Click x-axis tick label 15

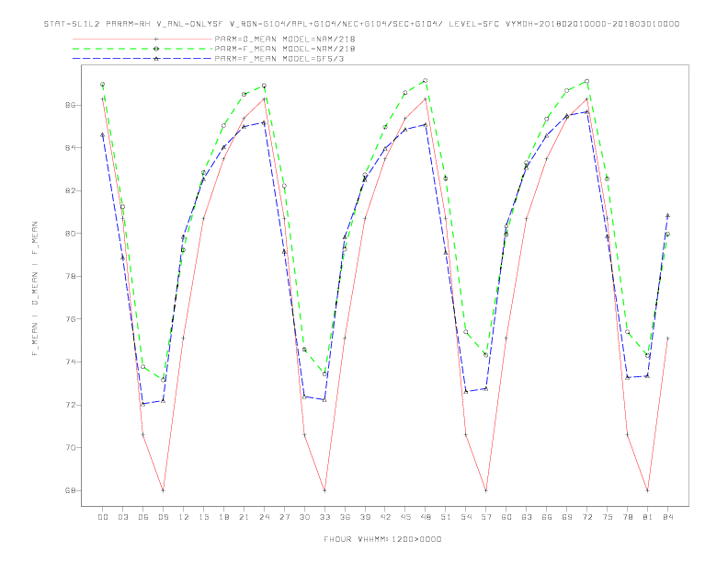click(x=203, y=517)
